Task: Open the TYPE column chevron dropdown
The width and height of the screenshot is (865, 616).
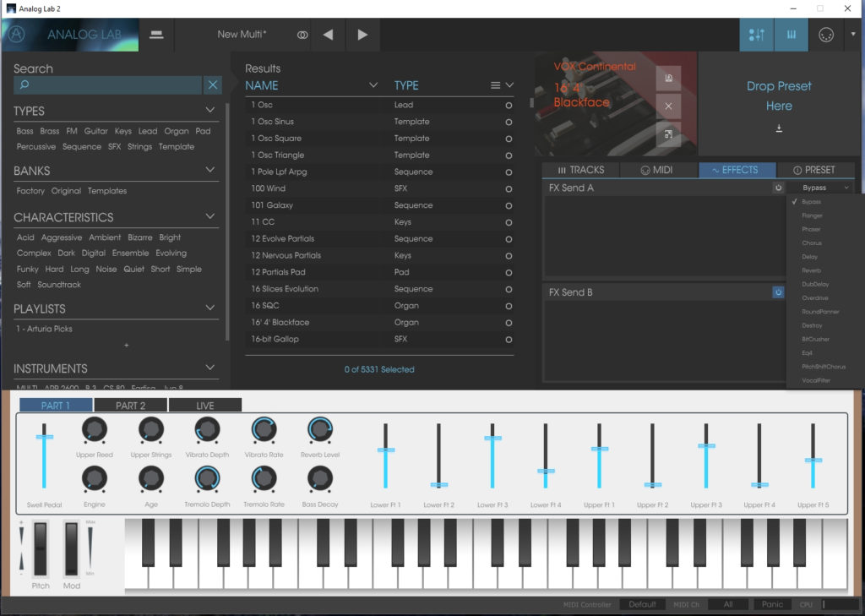Action: coord(509,85)
